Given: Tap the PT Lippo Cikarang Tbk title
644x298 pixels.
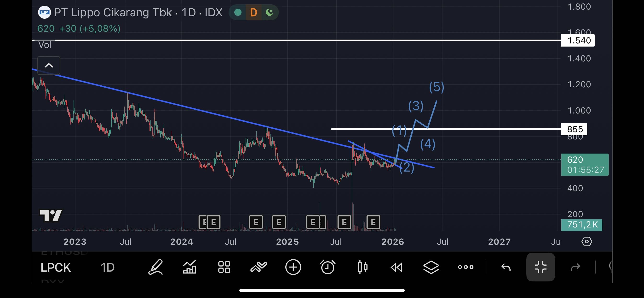Looking at the screenshot, I should point(113,12).
